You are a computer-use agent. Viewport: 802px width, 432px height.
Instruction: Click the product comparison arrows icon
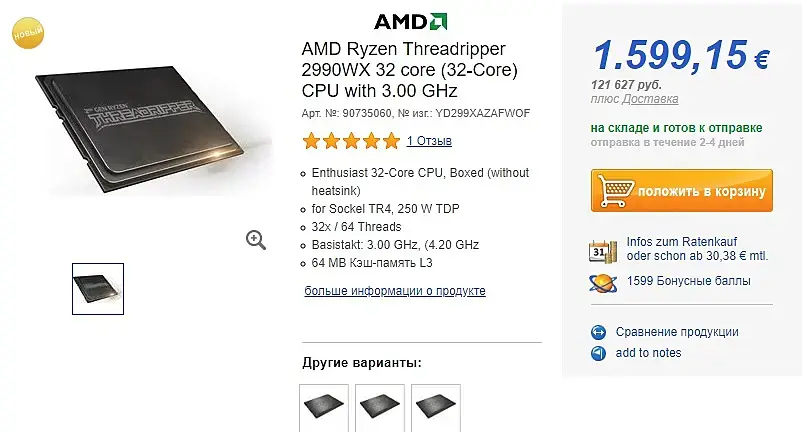click(598, 332)
